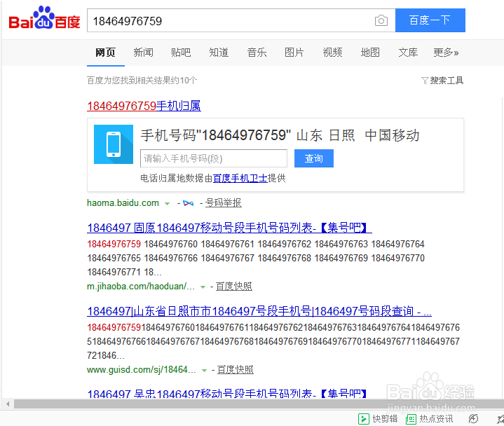Expand dropdown arrow beside haoma.baidu.com
504x426 pixels.
pyautogui.click(x=167, y=203)
